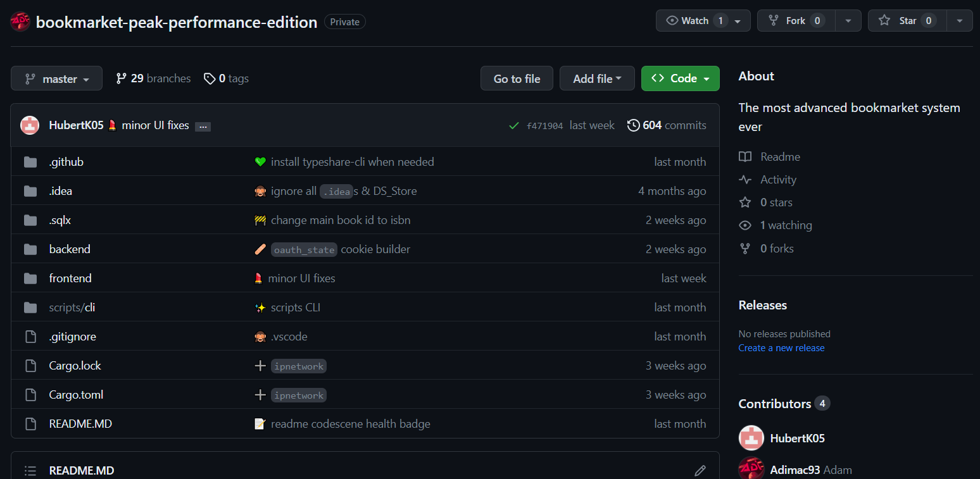Click HubertK05 avatar in Contributors
Image resolution: width=980 pixels, height=479 pixels.
pyautogui.click(x=751, y=438)
